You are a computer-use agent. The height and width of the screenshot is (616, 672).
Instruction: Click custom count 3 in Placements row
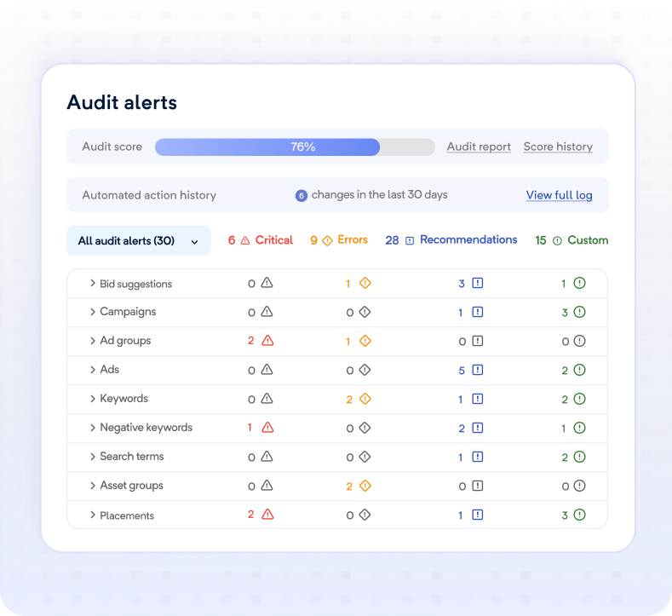(x=565, y=515)
